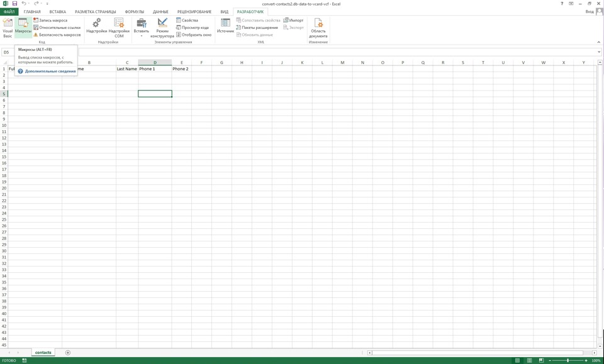Expand the formula bar
Screen dimensions: 604x364
click(x=600, y=52)
